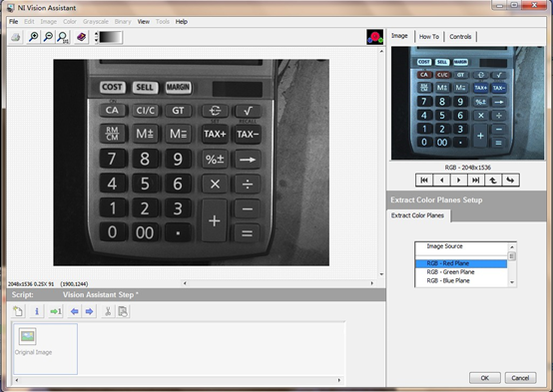Click the run once arrow icon
The width and height of the screenshot is (553, 392).
56,311
